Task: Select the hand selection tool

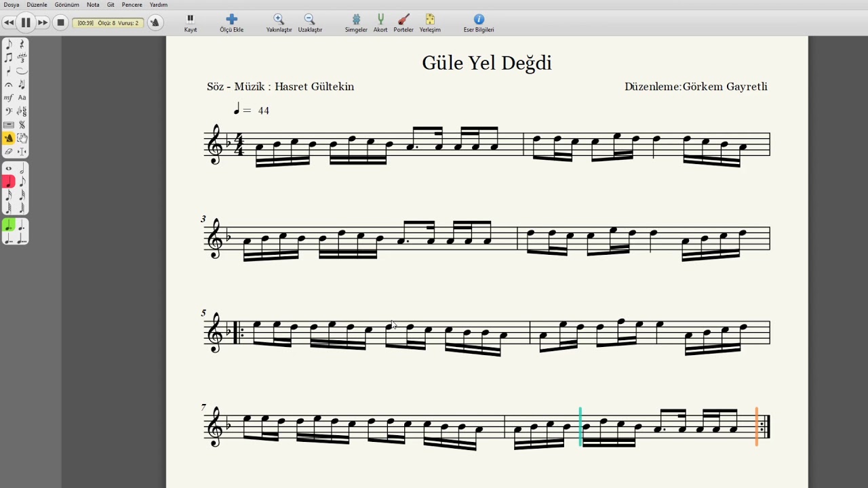Action: click(x=22, y=138)
